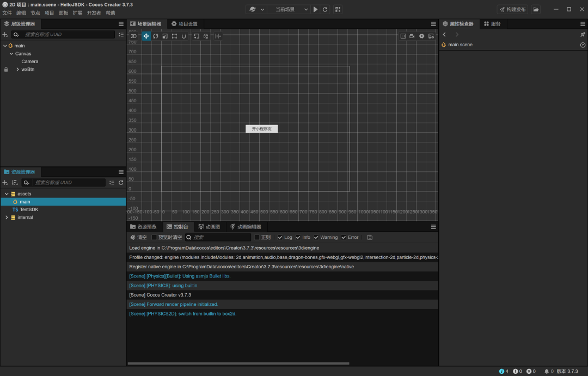
Task: Play the preview of current scene
Action: (315, 9)
